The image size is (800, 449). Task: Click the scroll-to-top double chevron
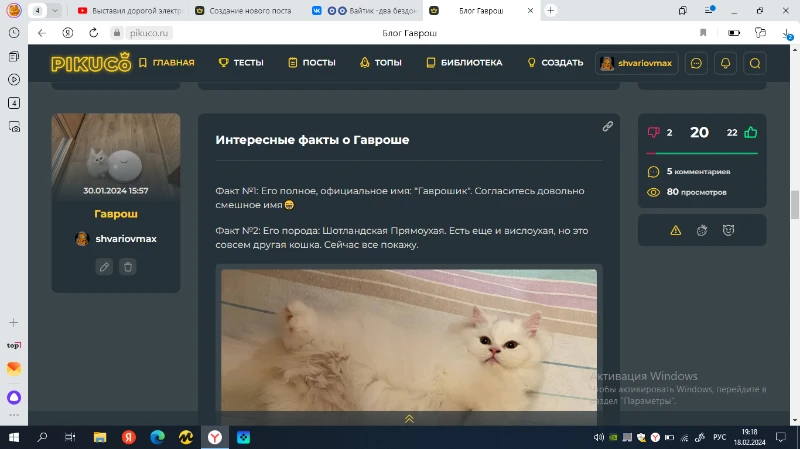(409, 419)
